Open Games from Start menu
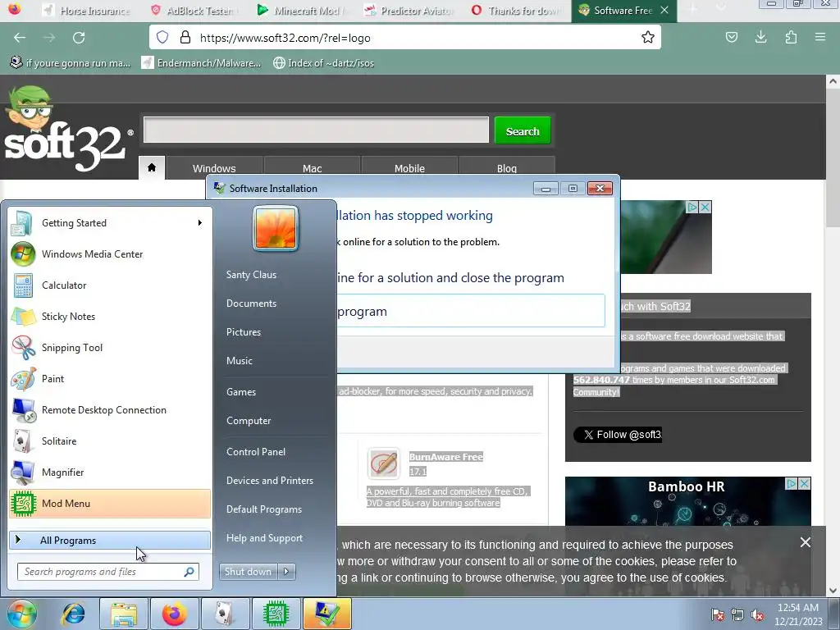 [x=241, y=392]
